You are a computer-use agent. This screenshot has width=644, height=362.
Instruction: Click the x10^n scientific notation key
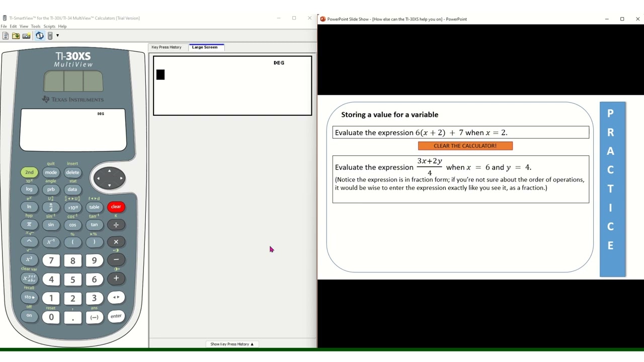pyautogui.click(x=72, y=207)
